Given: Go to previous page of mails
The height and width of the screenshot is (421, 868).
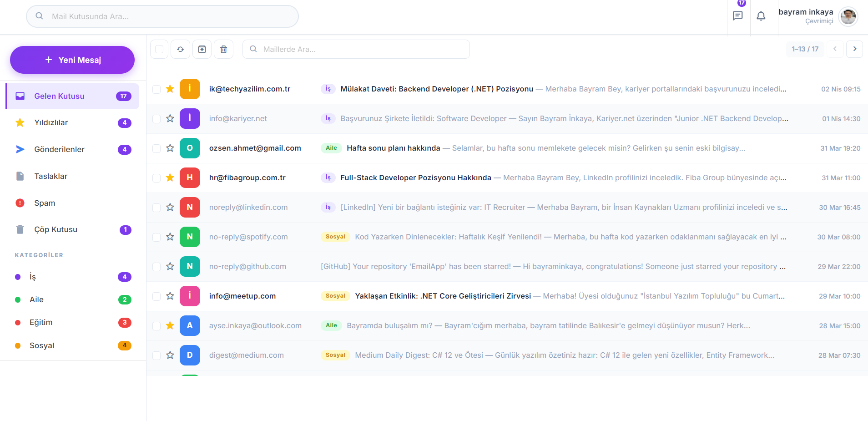Looking at the screenshot, I should [835, 49].
